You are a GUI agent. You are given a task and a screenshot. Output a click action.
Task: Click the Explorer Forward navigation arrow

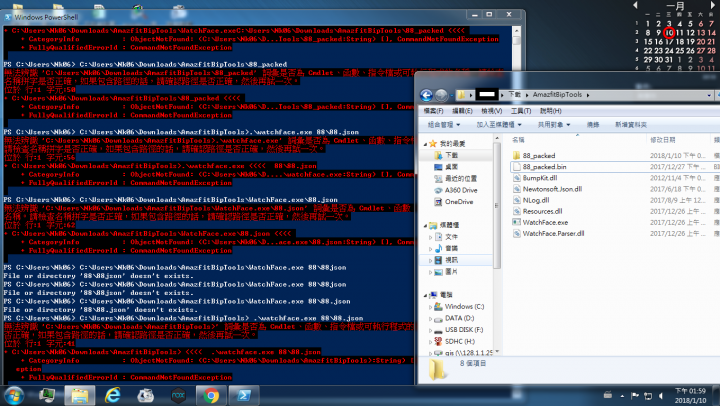(441, 95)
